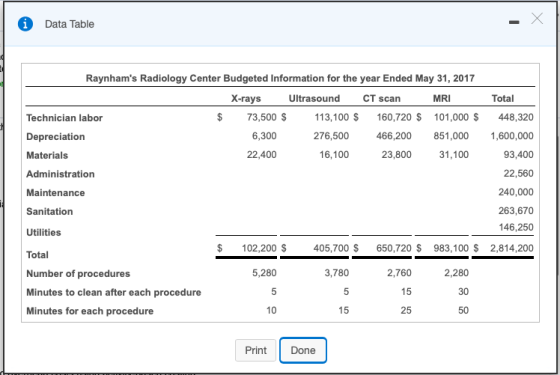Click the Done button
Image resolution: width=560 pixels, height=375 pixels.
(x=303, y=350)
